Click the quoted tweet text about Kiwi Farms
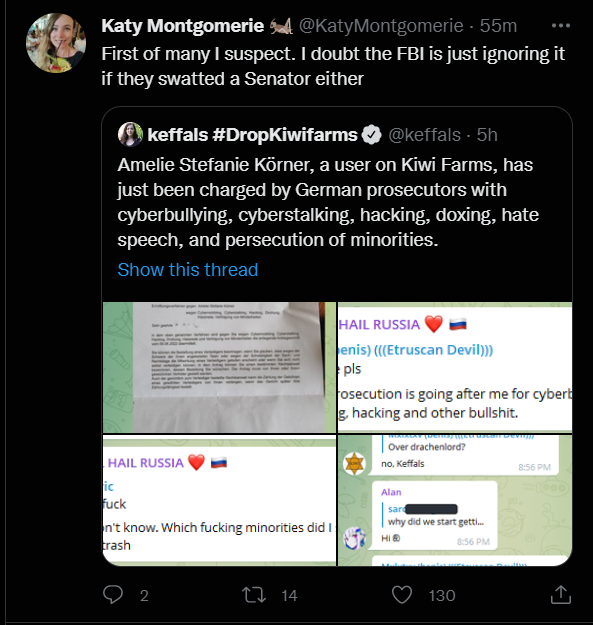 328,202
